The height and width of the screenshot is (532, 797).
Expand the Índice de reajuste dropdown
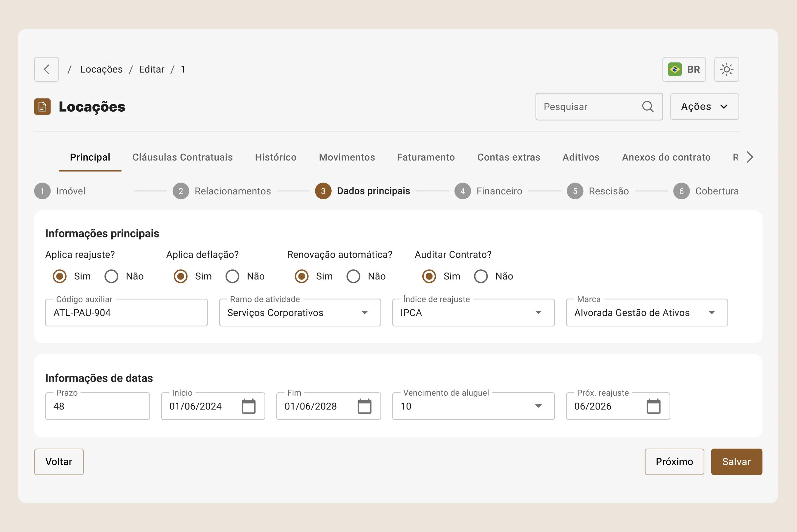[x=538, y=313]
